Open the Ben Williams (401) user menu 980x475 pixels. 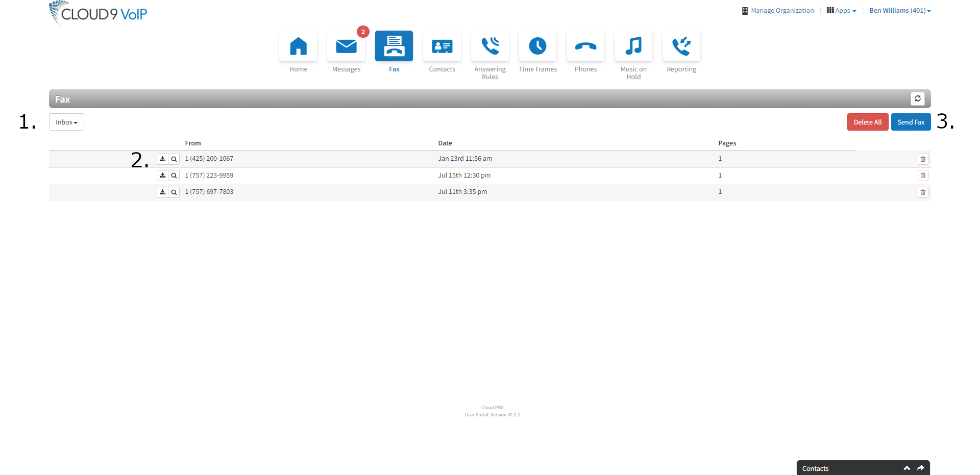(x=899, y=10)
